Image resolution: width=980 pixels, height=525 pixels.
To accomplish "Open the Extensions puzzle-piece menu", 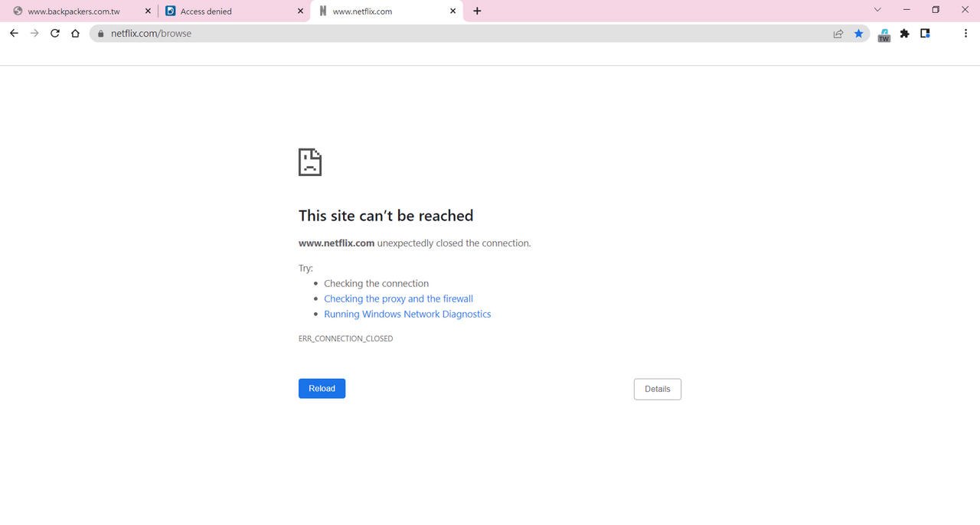I will pyautogui.click(x=904, y=33).
